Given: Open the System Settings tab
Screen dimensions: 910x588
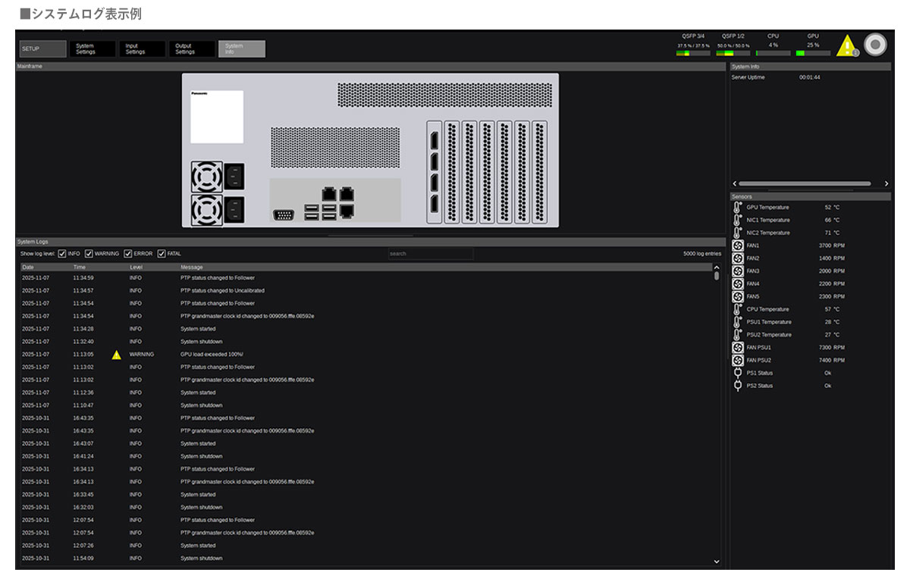Looking at the screenshot, I should (94, 49).
